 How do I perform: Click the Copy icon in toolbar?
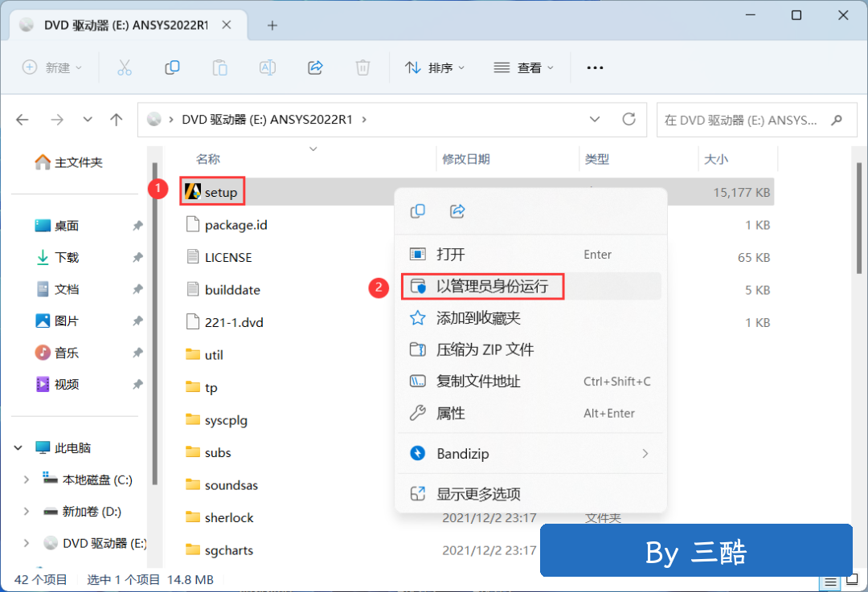[x=172, y=67]
